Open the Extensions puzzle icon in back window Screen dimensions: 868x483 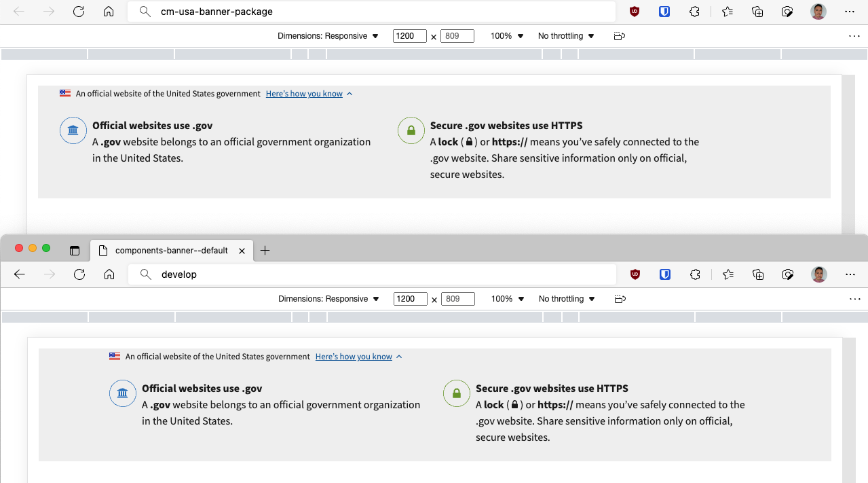[x=694, y=12]
